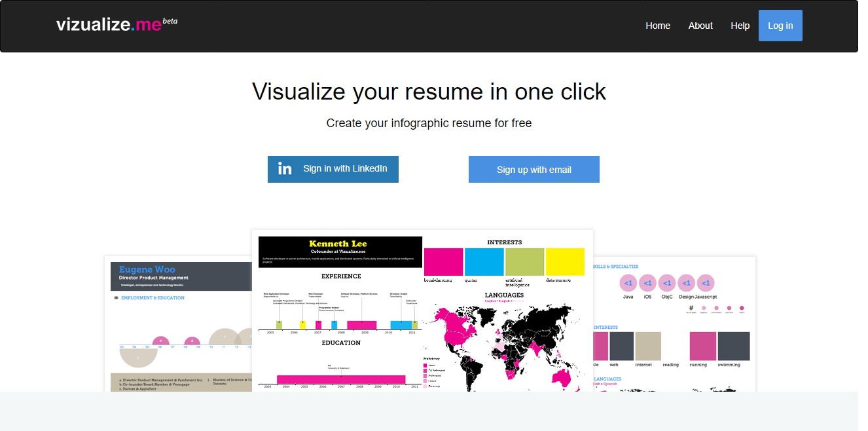Click the beige internet interest square
This screenshot has width=868, height=431.
click(x=648, y=346)
